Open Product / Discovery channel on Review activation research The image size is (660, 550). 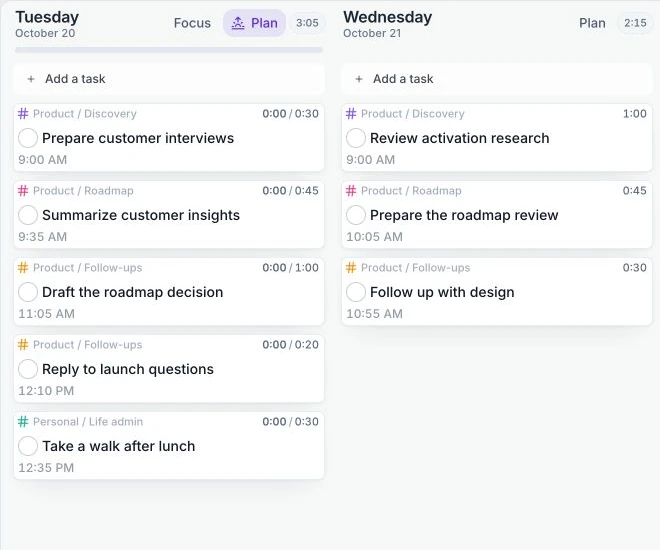[x=412, y=114]
